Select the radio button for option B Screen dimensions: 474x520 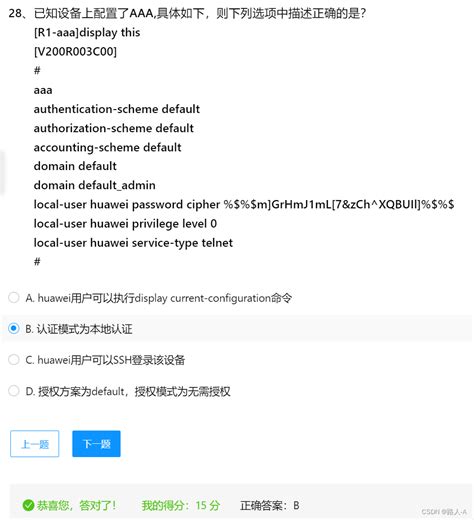(x=14, y=328)
